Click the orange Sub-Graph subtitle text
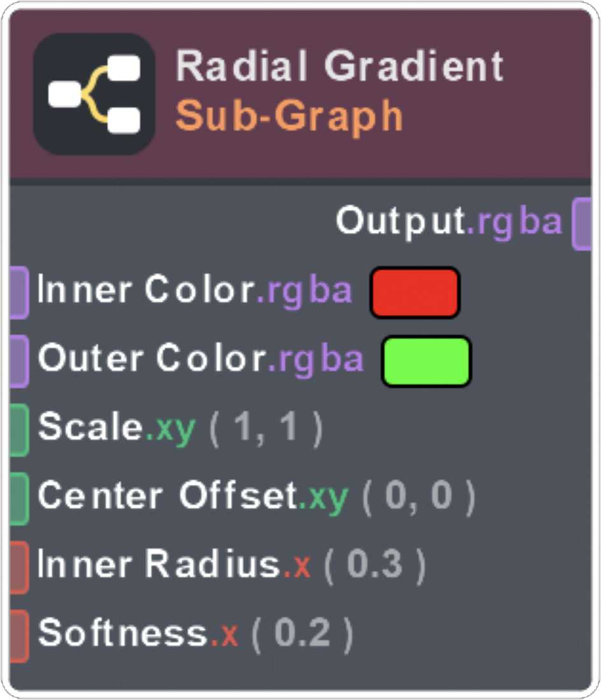Screen dimensions: 601x700 [x=290, y=116]
